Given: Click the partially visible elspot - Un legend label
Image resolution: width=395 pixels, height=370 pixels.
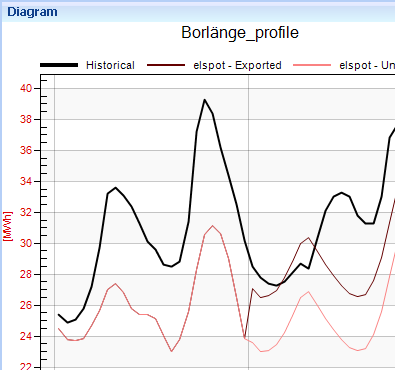Looking at the screenshot, I should pos(367,65).
